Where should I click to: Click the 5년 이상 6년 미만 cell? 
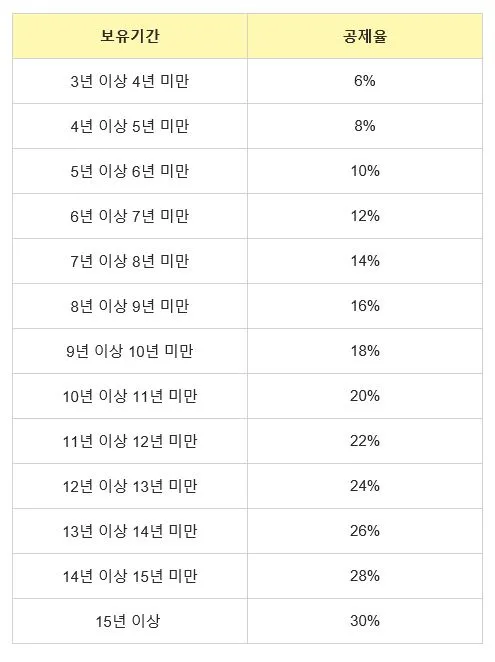pyautogui.click(x=130, y=171)
